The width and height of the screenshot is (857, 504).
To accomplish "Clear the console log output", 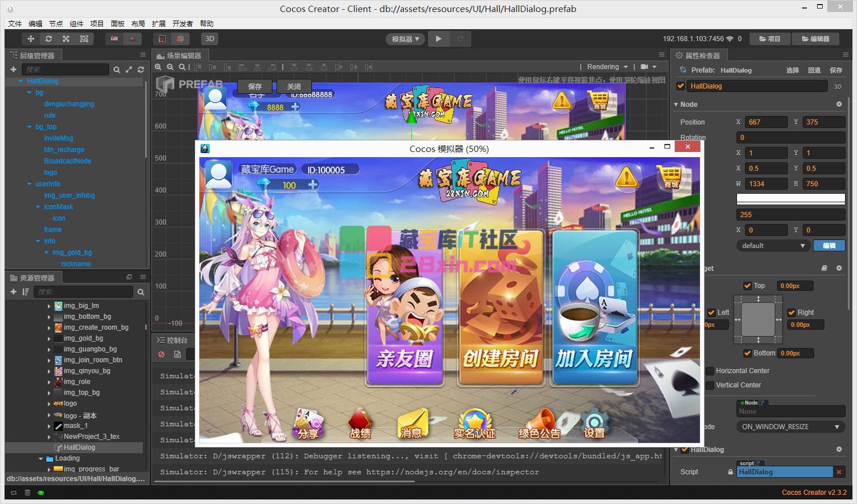I will 162,354.
